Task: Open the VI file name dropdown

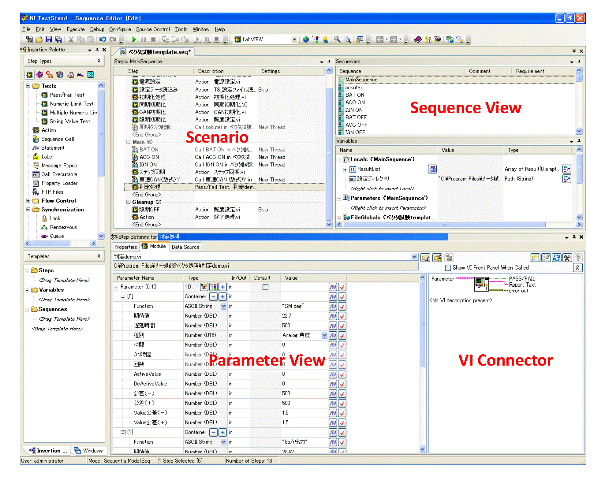Action: point(414,257)
